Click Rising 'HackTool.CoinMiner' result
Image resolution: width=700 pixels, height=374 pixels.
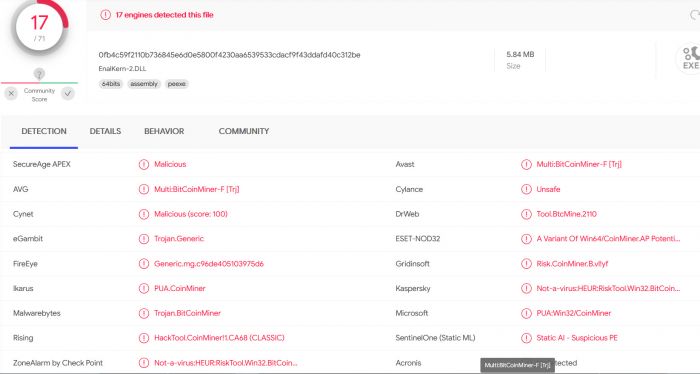[x=219, y=338]
